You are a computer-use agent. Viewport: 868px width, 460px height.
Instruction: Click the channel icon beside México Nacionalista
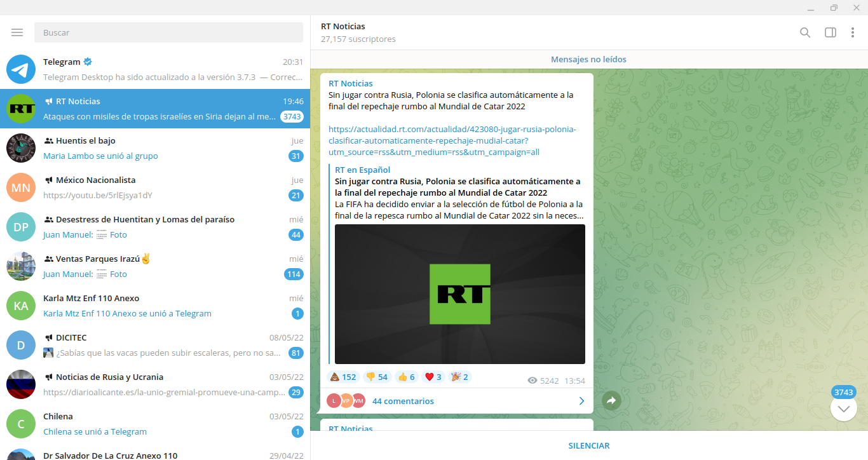[48, 180]
